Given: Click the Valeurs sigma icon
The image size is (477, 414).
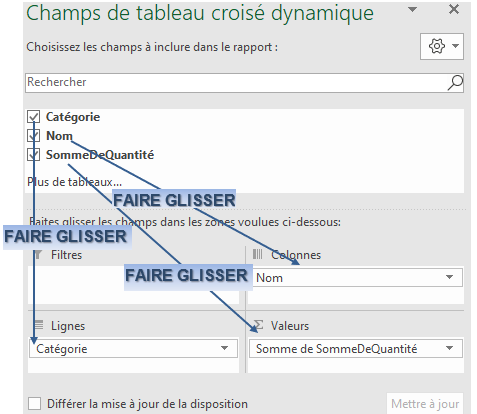Looking at the screenshot, I should coord(259,325).
